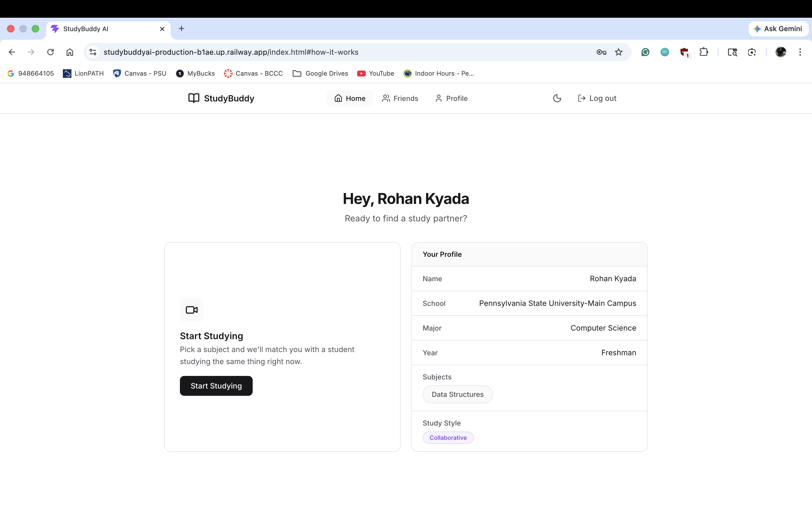Open Chrome's three-dot menu
812x527 pixels.
800,52
